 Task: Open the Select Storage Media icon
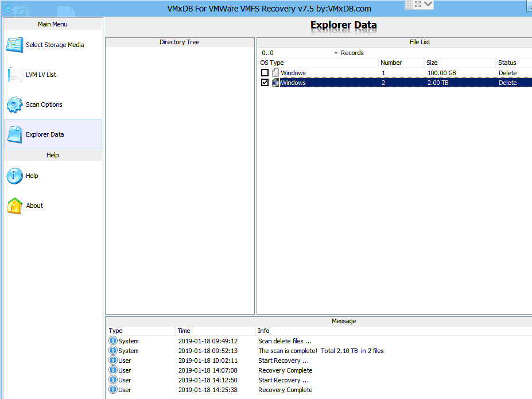(14, 45)
